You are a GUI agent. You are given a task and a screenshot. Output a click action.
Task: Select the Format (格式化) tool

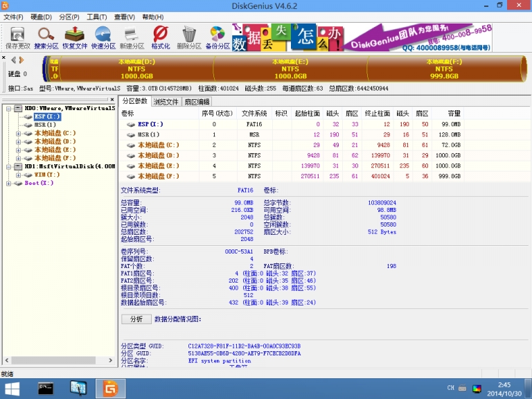click(160, 38)
